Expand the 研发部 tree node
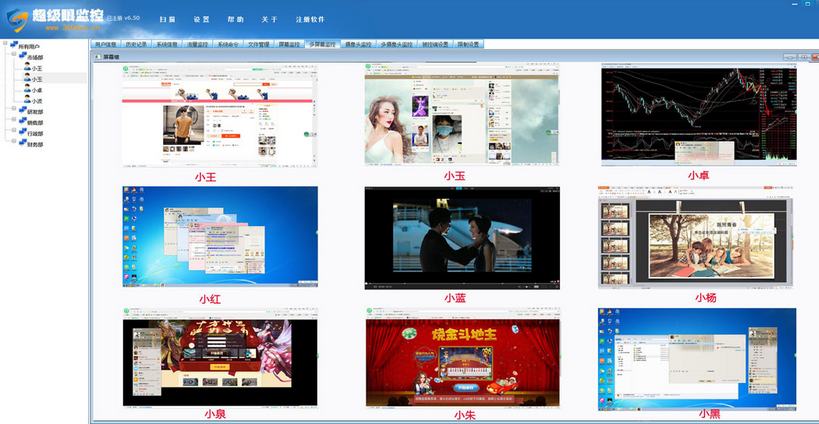 (x=14, y=108)
